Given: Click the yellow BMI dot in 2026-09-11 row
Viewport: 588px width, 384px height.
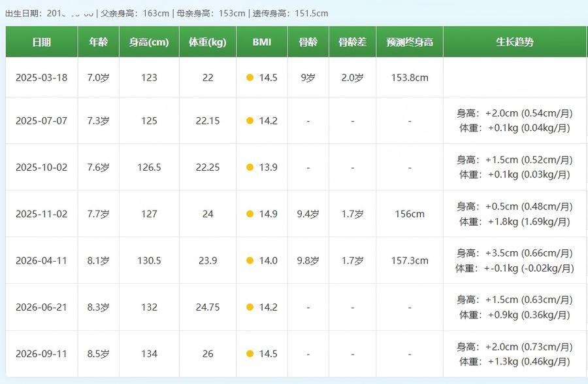Looking at the screenshot, I should coord(250,354).
